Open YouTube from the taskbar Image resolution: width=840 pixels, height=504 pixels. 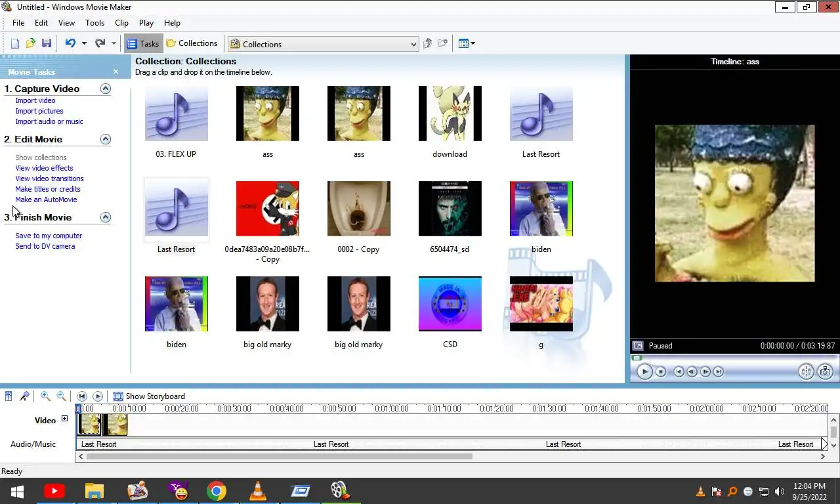coord(54,490)
